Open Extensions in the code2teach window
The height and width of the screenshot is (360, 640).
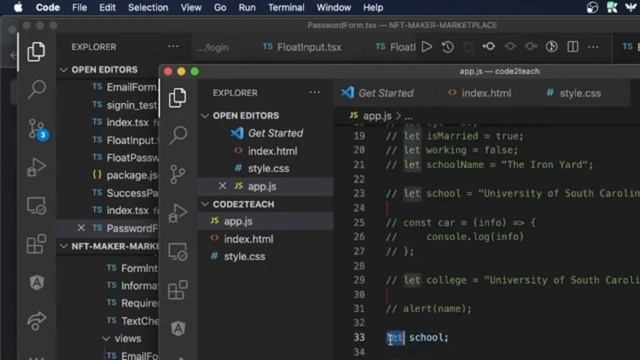pos(178,290)
